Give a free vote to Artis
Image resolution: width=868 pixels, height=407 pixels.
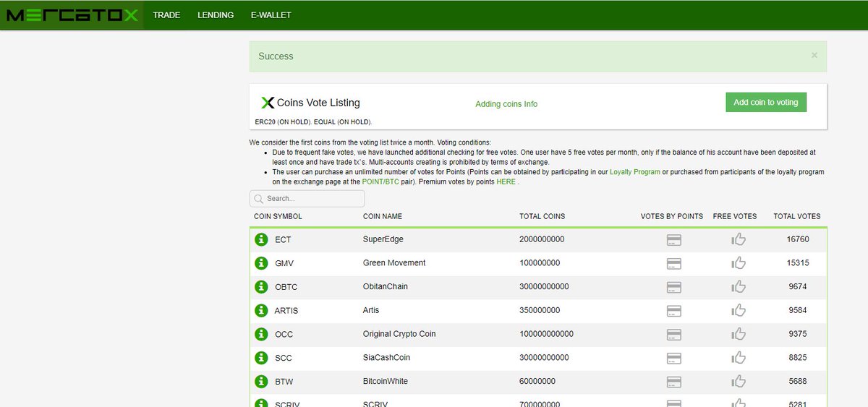[x=739, y=310]
